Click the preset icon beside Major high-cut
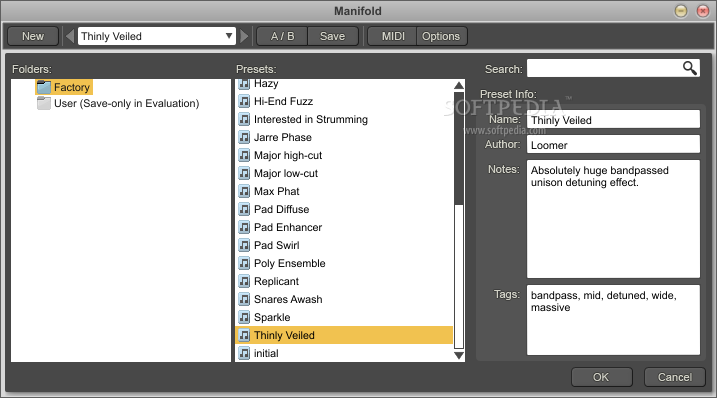This screenshot has width=717, height=398. [245, 155]
